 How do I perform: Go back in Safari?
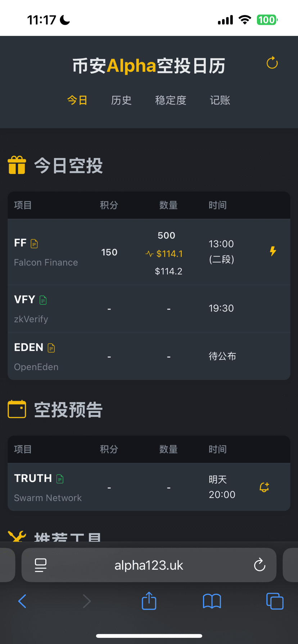coord(22,601)
